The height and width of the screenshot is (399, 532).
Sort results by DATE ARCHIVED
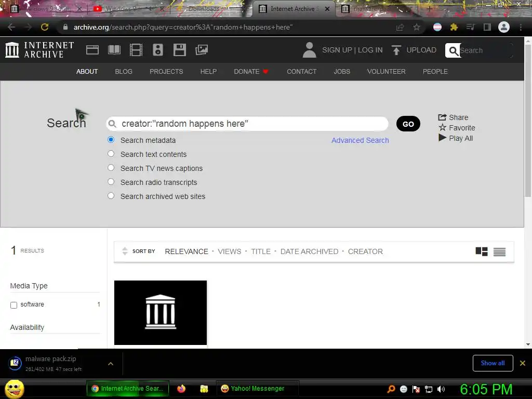click(x=309, y=251)
